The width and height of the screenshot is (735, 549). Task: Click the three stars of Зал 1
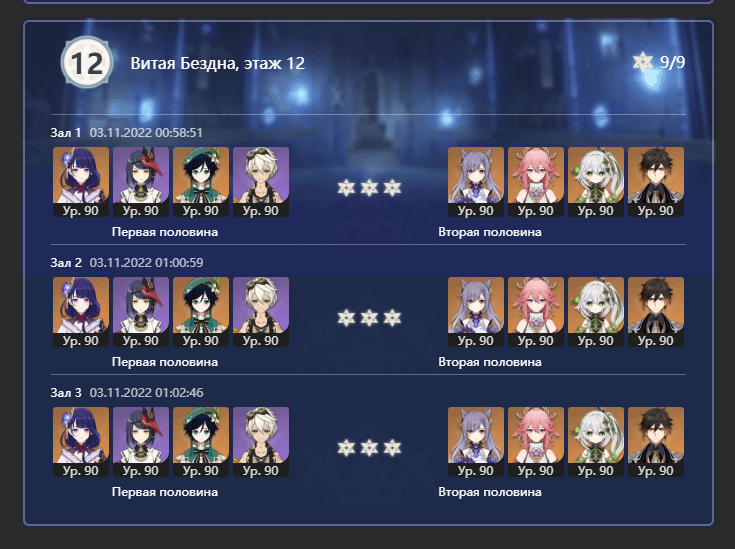pos(369,188)
